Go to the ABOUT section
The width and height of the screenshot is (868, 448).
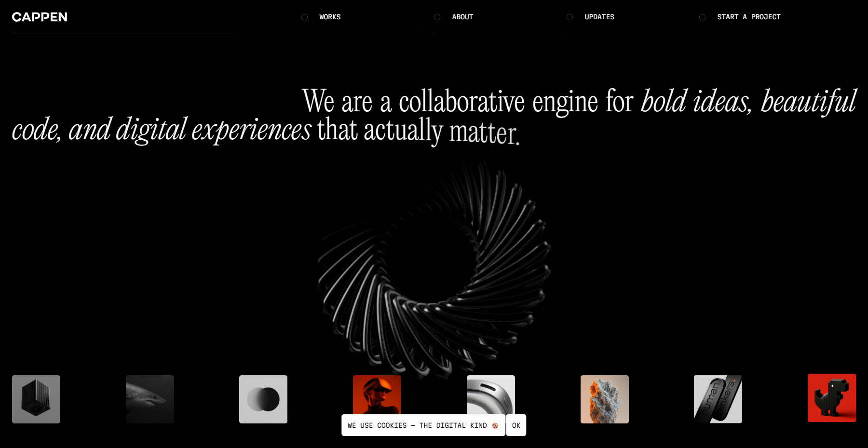coord(462,17)
